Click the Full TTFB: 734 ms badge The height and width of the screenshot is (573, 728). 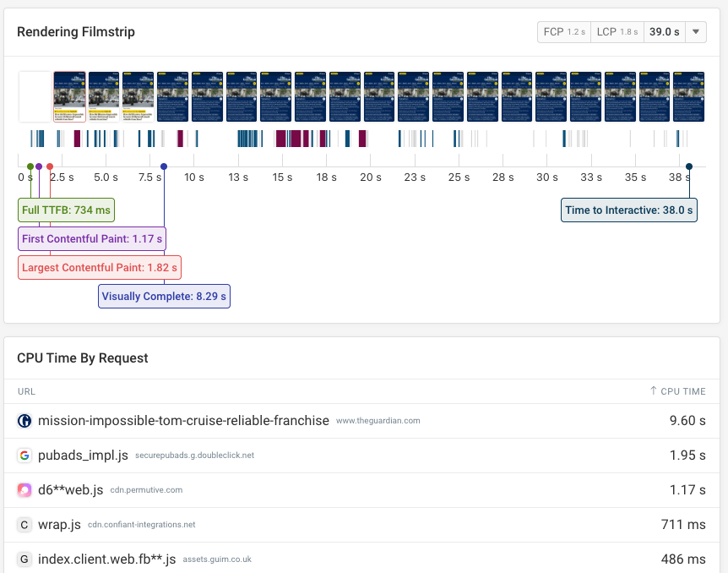(x=66, y=210)
